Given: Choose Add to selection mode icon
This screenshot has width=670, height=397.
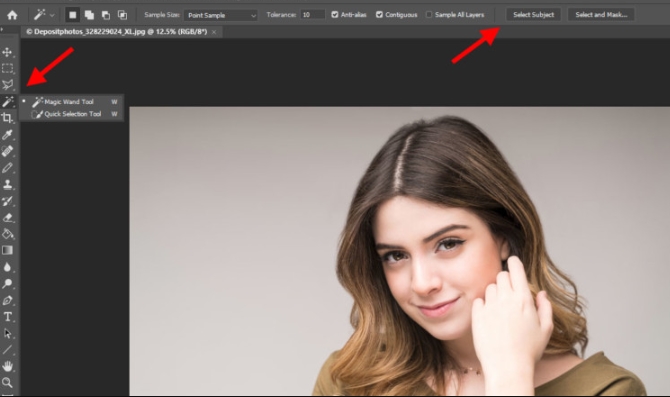Looking at the screenshot, I should [89, 15].
